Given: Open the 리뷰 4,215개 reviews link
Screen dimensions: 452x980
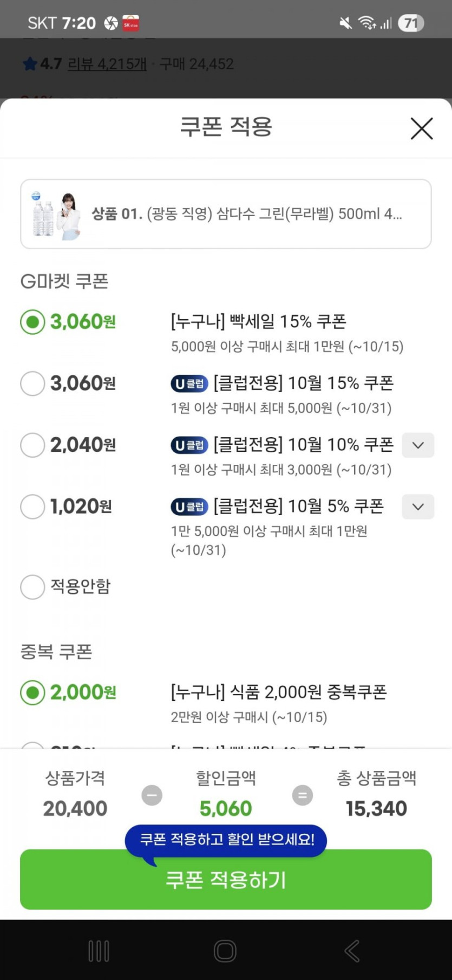Looking at the screenshot, I should click(107, 64).
